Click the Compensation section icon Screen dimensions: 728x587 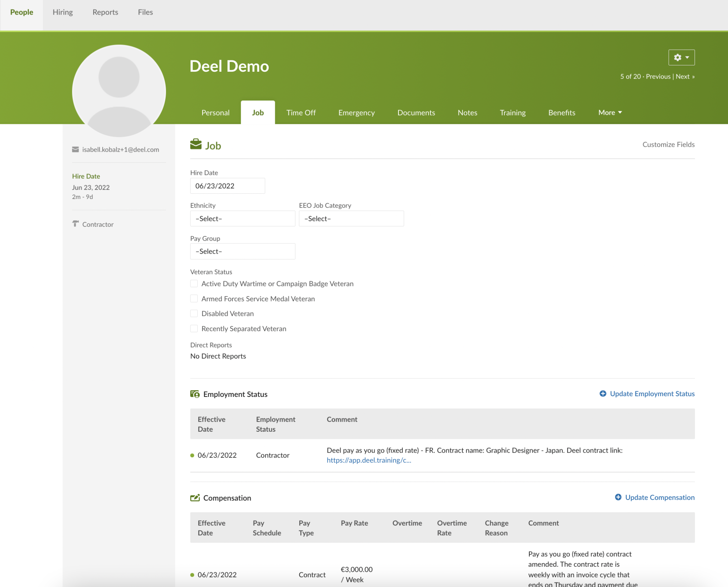tap(195, 498)
